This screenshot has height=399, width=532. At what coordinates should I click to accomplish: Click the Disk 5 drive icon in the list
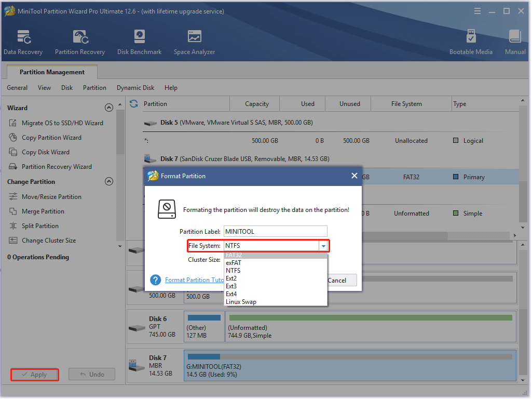pos(150,123)
